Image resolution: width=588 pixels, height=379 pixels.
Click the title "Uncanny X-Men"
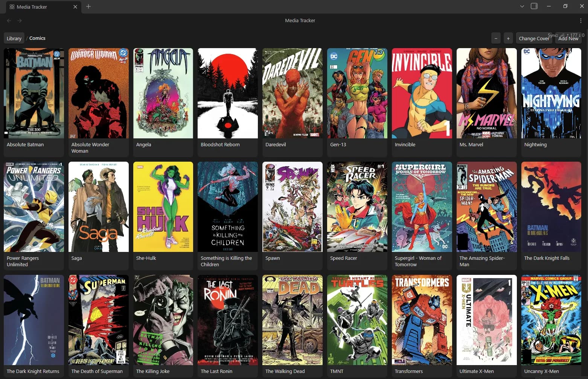[x=542, y=371]
